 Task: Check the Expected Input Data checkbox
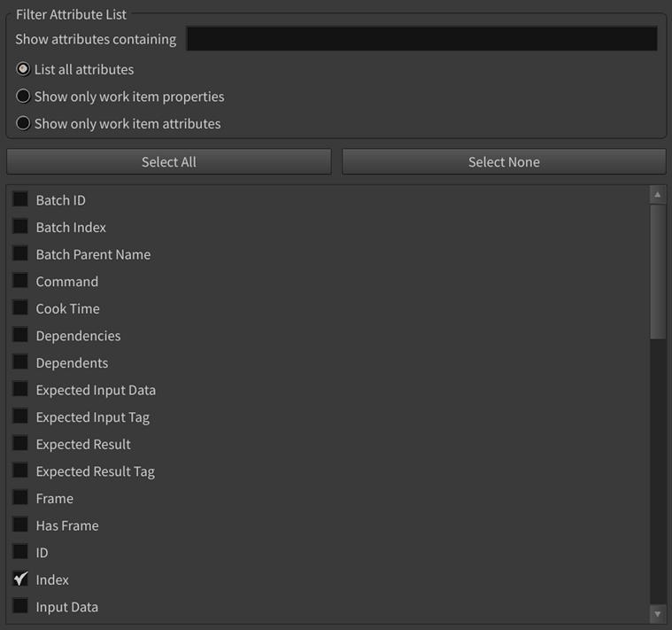(20, 390)
